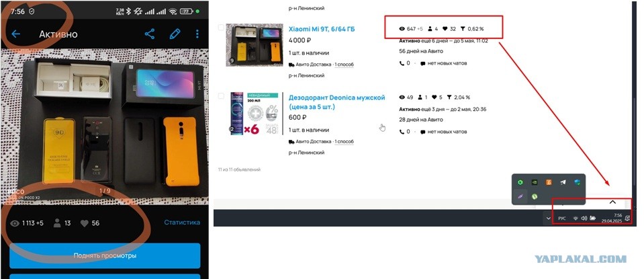Open the three-dot overflow menu on phone

[x=197, y=34]
